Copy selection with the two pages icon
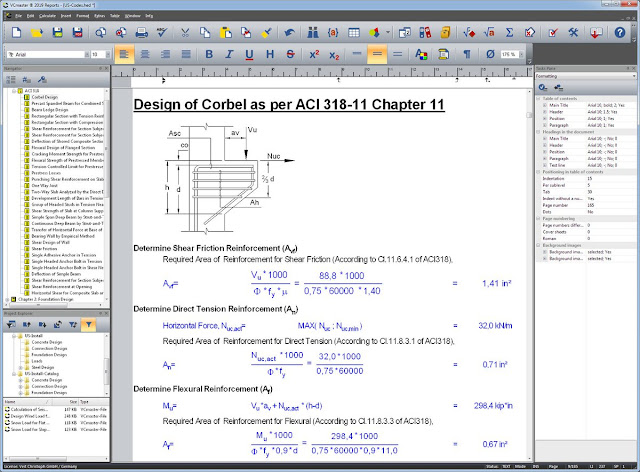 tap(205, 32)
